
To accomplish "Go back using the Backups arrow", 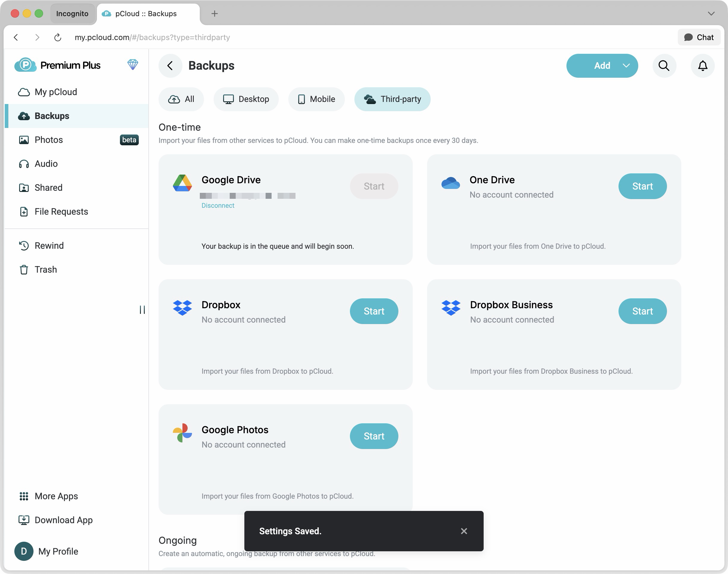I will pyautogui.click(x=170, y=65).
